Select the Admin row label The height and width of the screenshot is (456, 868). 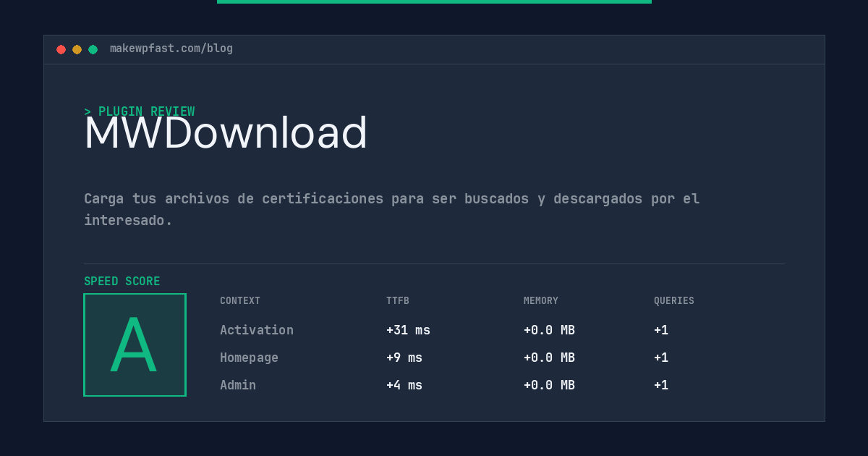point(238,385)
